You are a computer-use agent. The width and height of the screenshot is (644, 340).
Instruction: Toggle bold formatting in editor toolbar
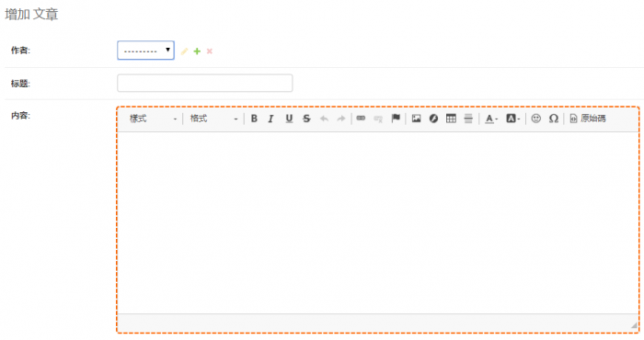[254, 119]
